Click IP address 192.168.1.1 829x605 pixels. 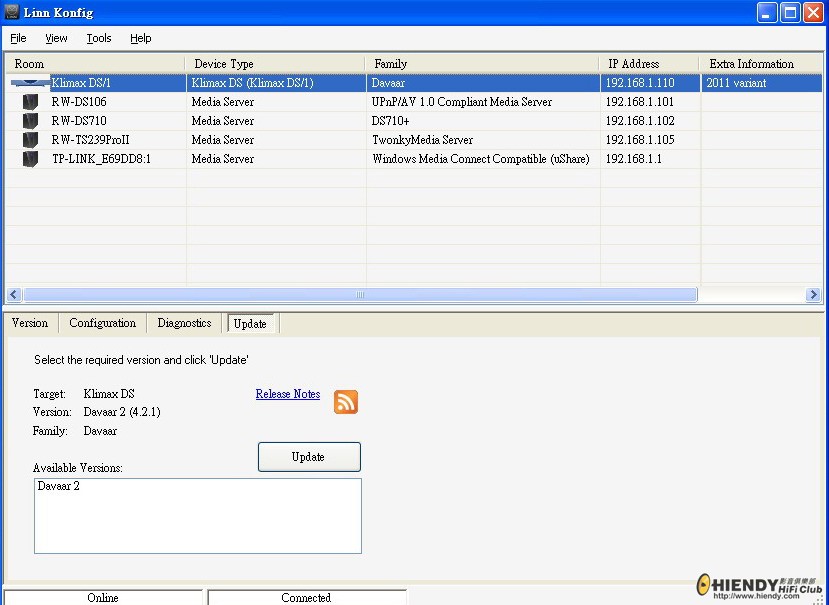[633, 159]
